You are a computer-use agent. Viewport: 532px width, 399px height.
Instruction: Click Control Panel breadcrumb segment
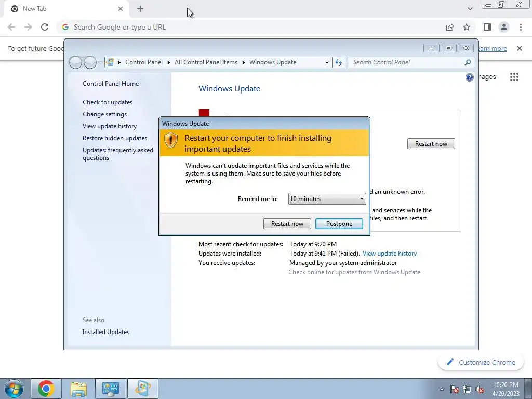(x=144, y=62)
